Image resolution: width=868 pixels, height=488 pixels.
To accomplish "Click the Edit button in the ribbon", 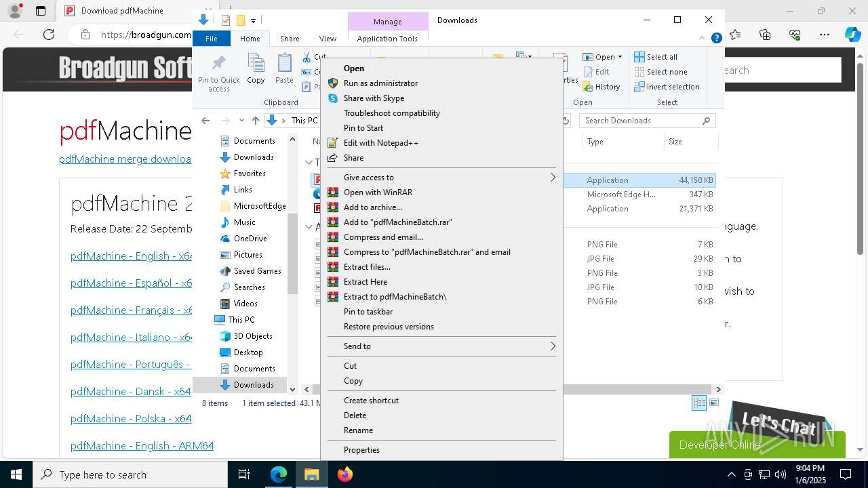I will [x=595, y=72].
